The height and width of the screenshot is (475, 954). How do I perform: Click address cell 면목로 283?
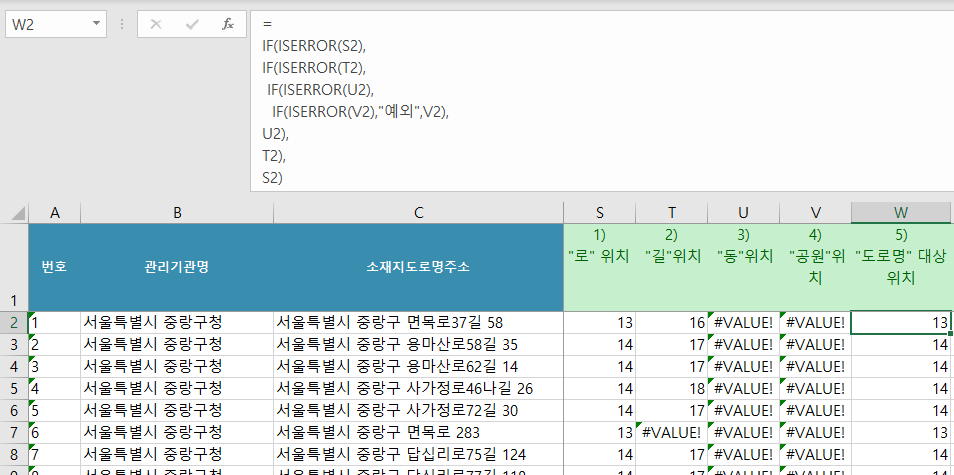(x=418, y=432)
